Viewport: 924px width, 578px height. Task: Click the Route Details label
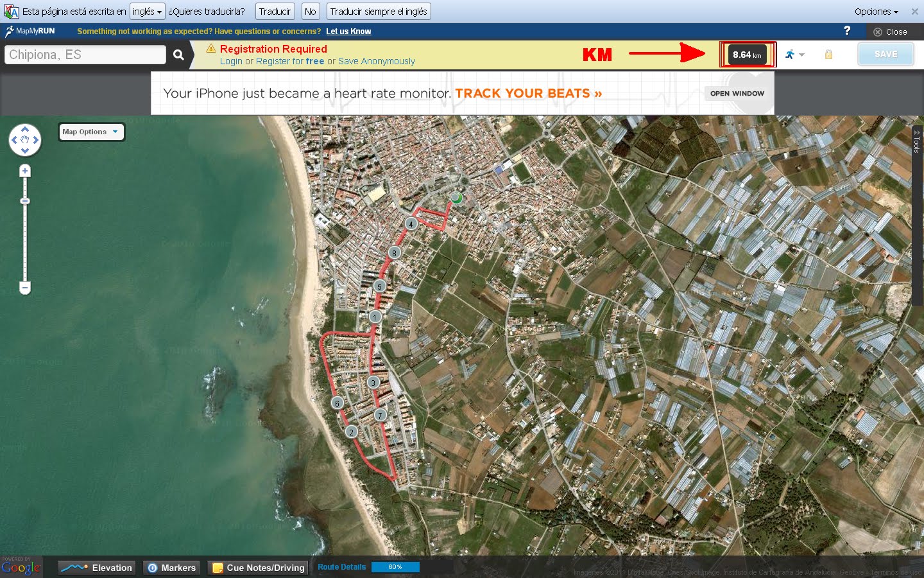(x=341, y=567)
